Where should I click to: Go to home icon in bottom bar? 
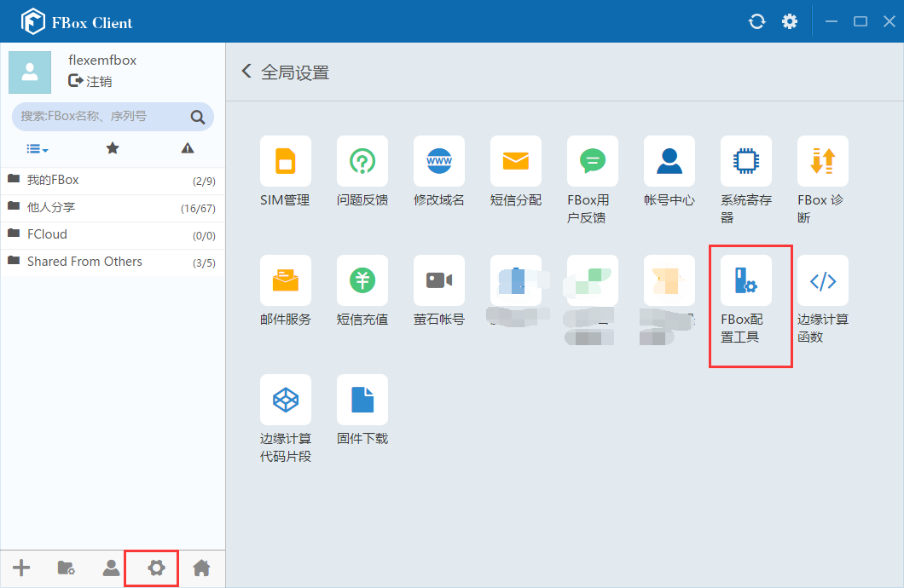(201, 568)
